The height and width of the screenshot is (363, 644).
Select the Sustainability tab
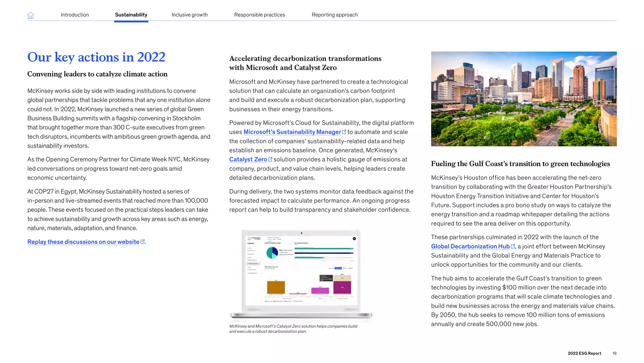131,15
